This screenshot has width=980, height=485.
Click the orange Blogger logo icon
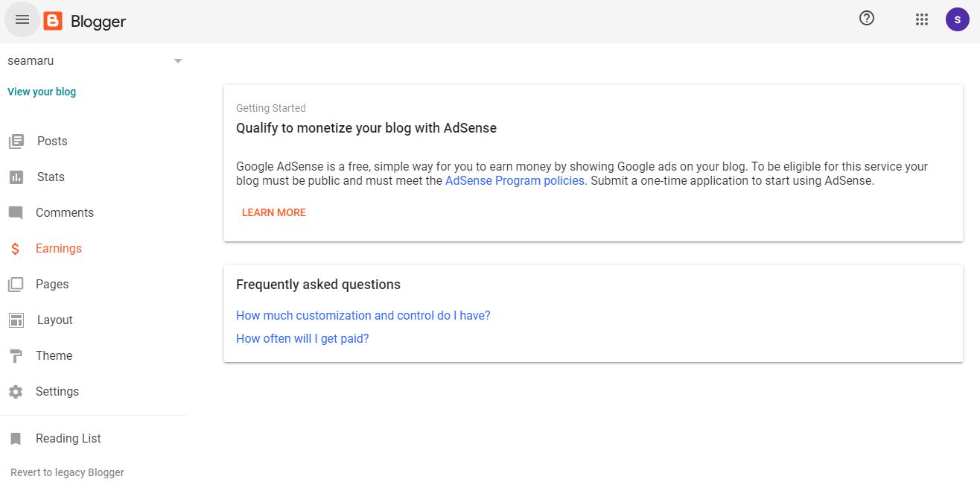pyautogui.click(x=53, y=21)
